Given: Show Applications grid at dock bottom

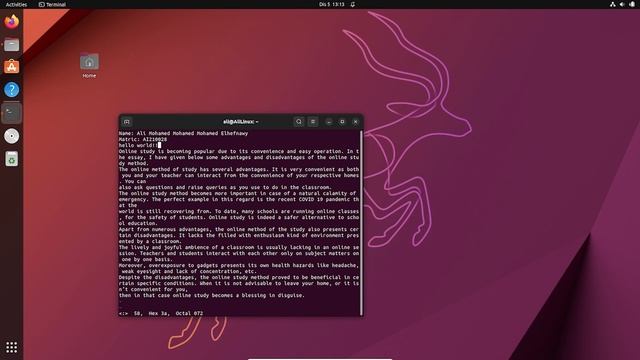Looking at the screenshot, I should pyautogui.click(x=11, y=347).
